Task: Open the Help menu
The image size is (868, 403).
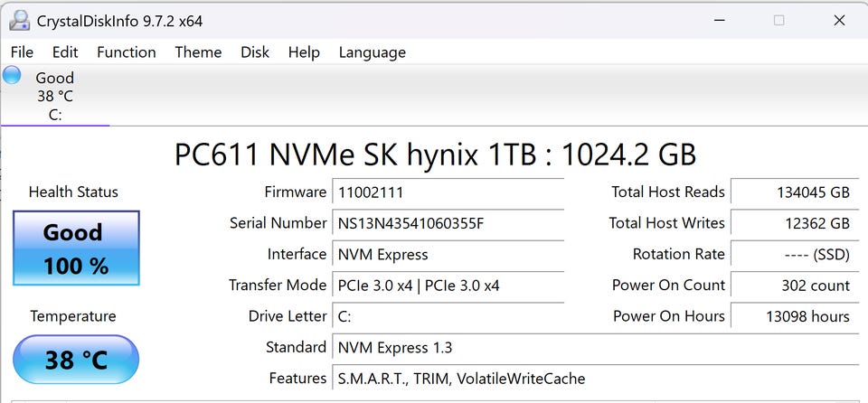Action: click(304, 52)
